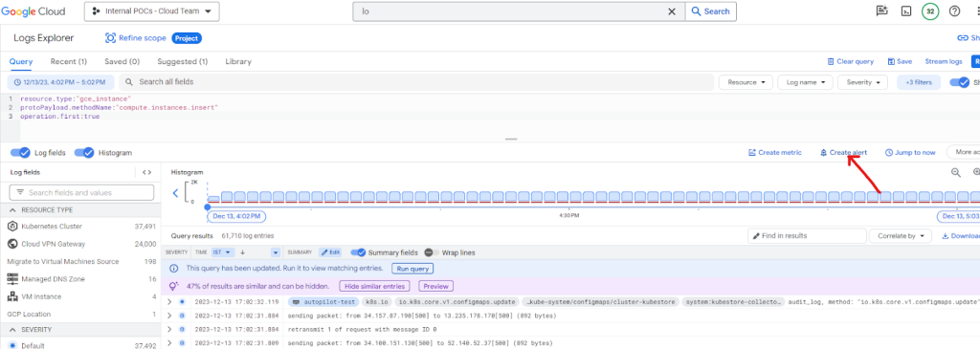Toggle the Log fields switch
This screenshot has width=980, height=349.
point(21,152)
